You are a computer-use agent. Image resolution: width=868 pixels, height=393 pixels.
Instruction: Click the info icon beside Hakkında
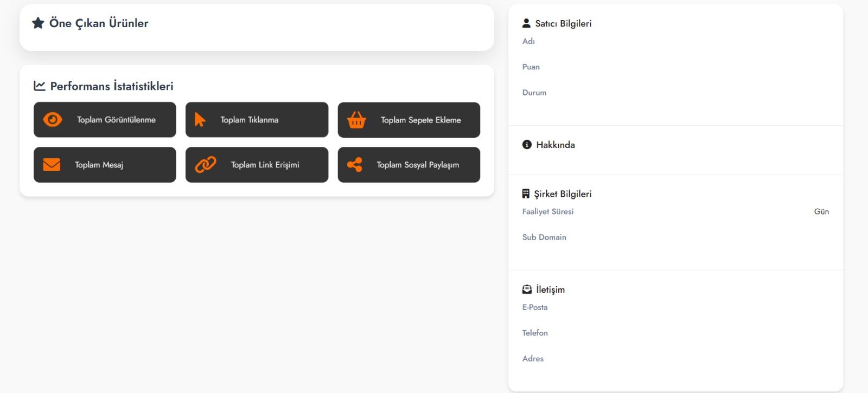click(527, 145)
